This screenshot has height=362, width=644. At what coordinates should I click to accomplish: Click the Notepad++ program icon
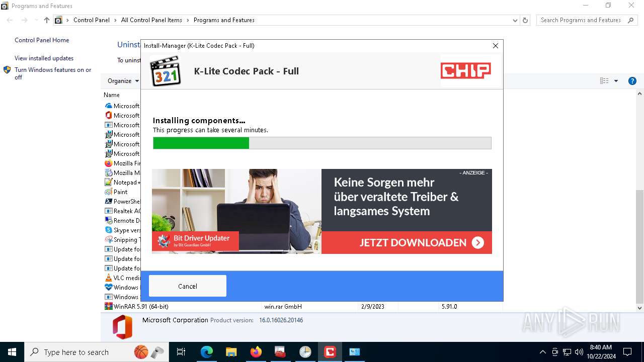click(x=108, y=183)
